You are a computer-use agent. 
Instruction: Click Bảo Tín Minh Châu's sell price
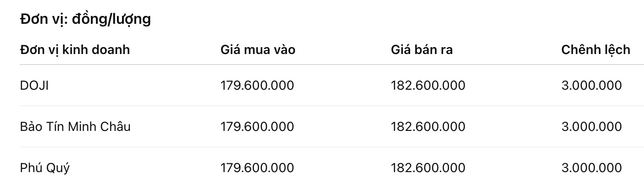(x=427, y=127)
